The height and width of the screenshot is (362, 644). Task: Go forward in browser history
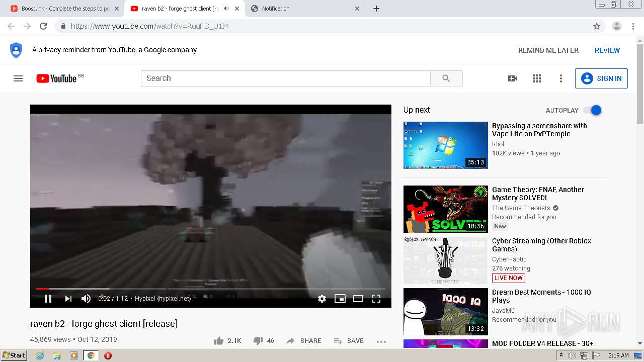coord(27,26)
